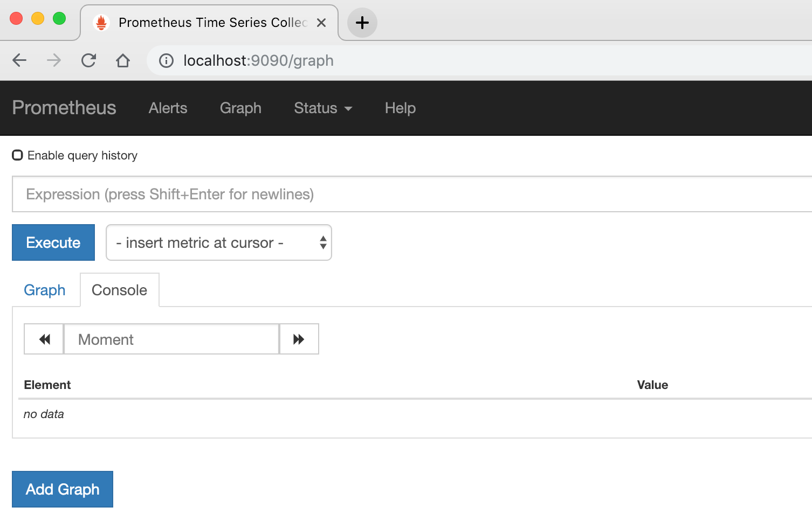Expand the Status menu in navbar
812x528 pixels.
[x=322, y=108]
